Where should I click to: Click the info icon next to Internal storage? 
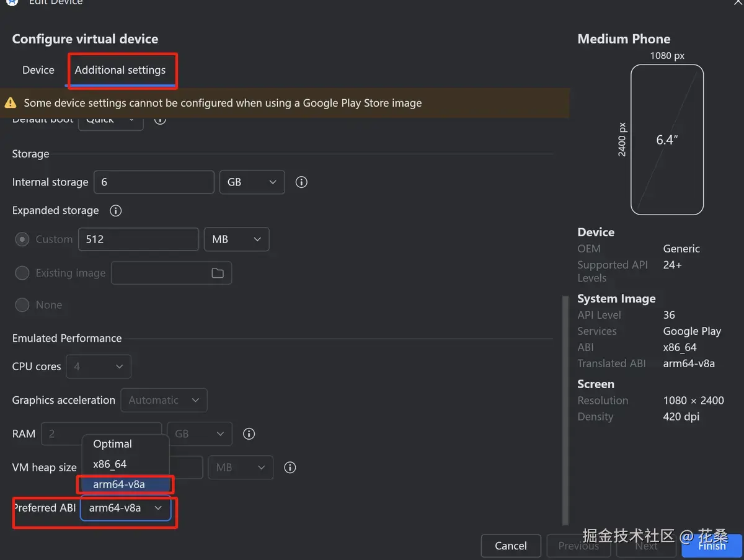(x=301, y=182)
